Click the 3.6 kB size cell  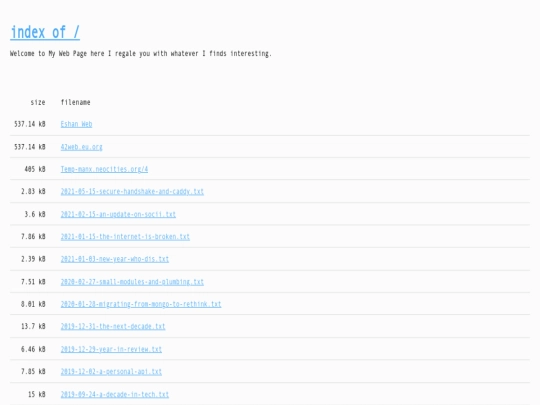(35, 214)
